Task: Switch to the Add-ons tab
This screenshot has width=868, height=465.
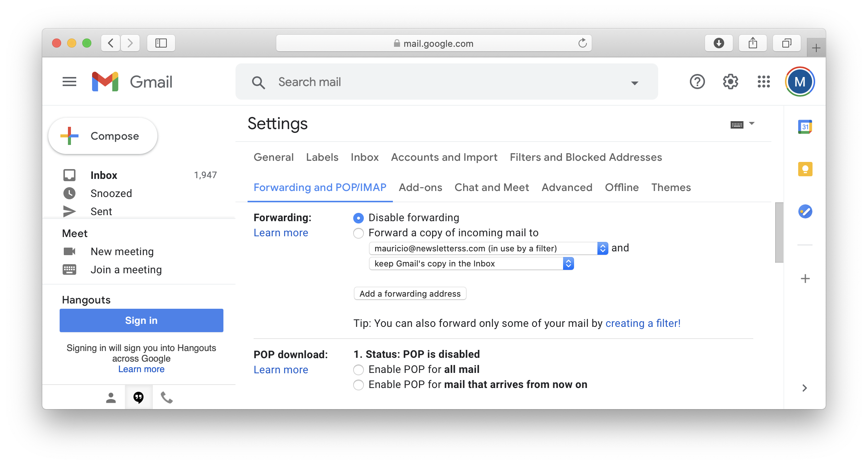Action: [420, 187]
